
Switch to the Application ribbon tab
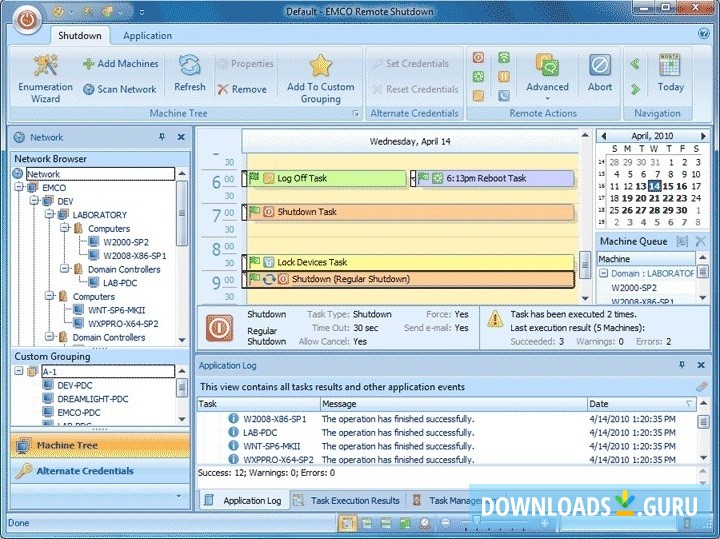[147, 36]
